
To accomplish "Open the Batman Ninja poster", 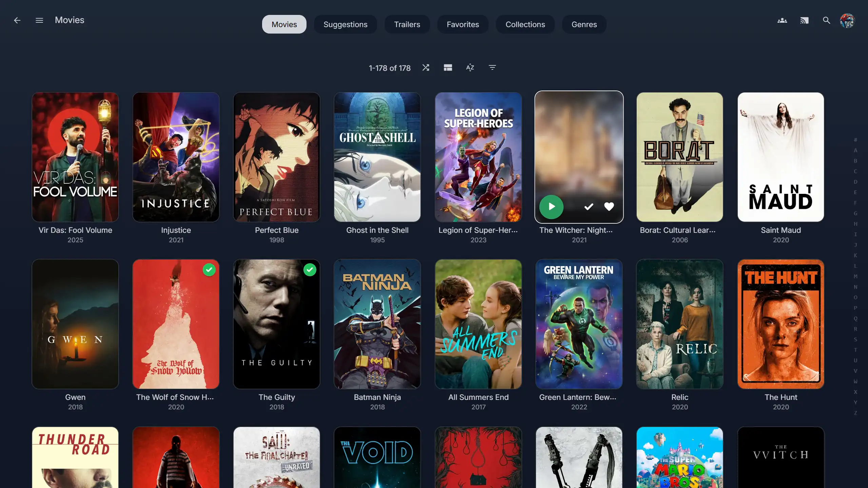I will (377, 324).
